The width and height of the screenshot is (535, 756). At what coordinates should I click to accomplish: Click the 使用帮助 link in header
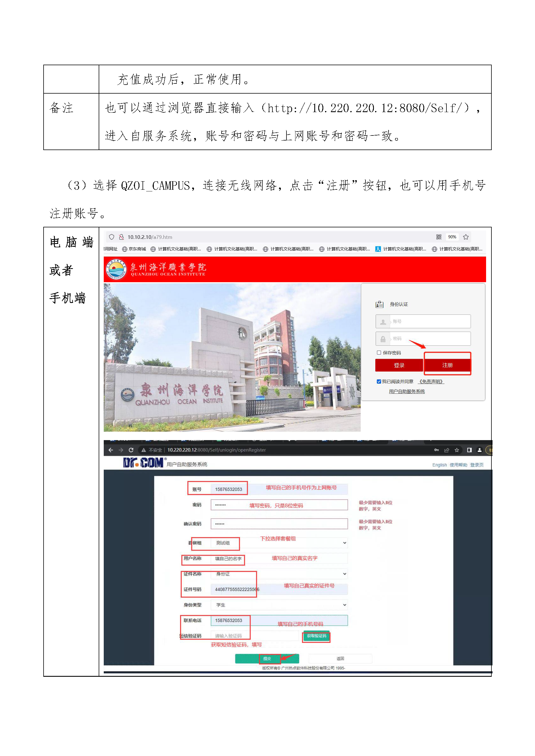[458, 465]
